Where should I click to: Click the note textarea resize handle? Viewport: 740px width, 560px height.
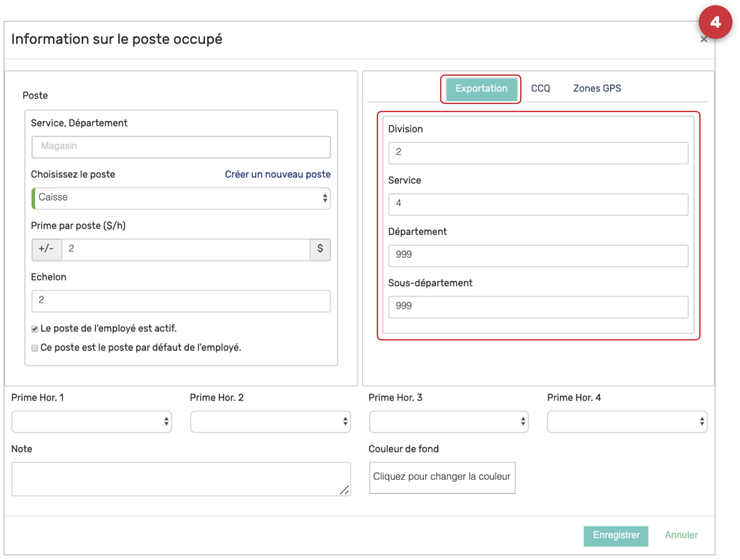[344, 490]
